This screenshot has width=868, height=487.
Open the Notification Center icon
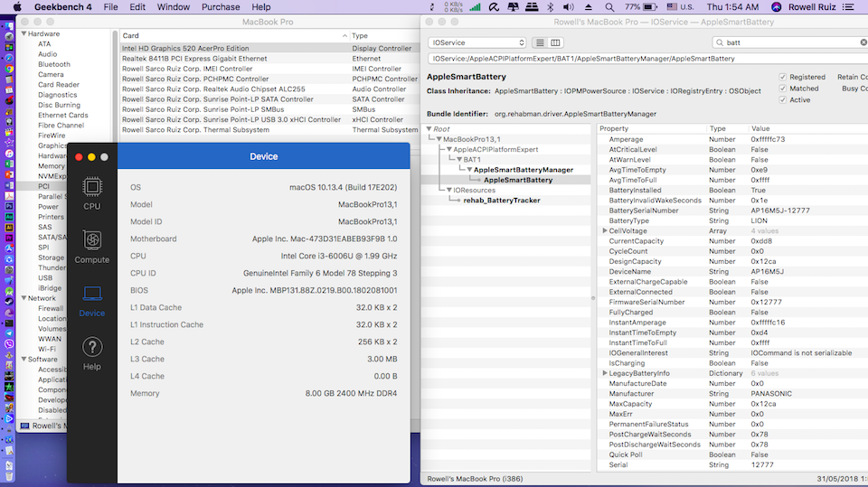pyautogui.click(x=848, y=7)
